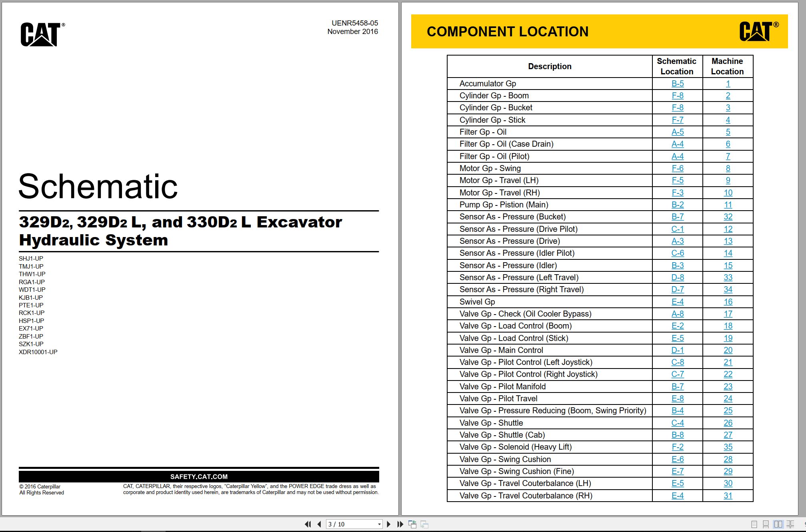Go to the previous page
This screenshot has height=532, width=806.
pos(319,524)
